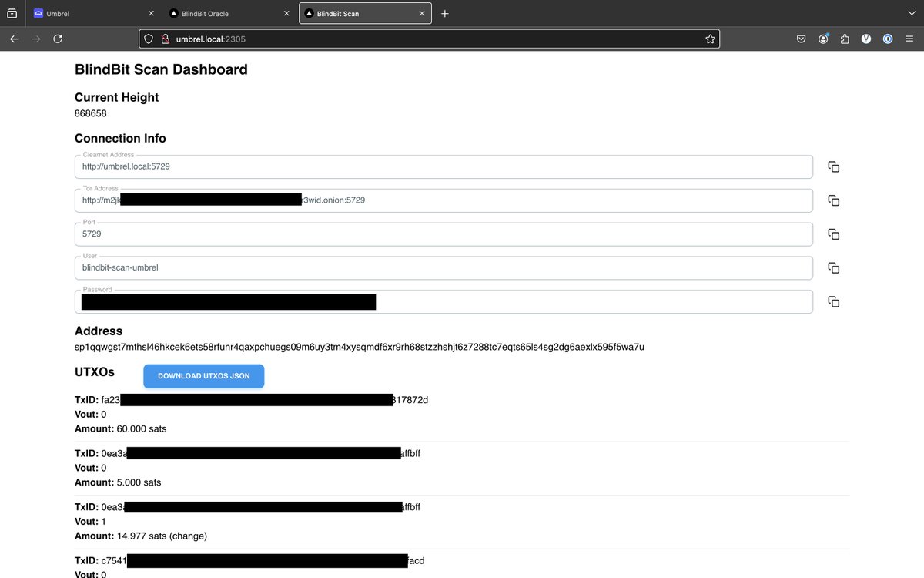Close the BlindBit Oracle tab

tap(286, 14)
